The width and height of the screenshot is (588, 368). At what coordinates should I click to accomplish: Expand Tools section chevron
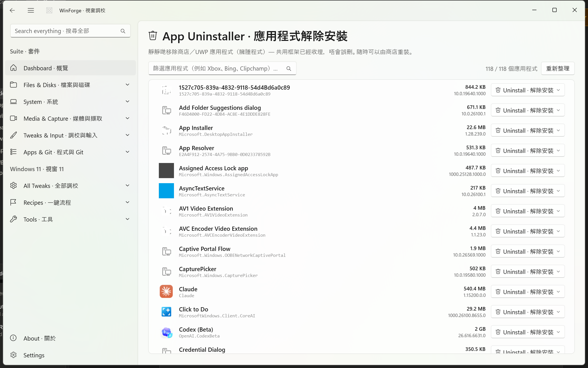pyautogui.click(x=128, y=219)
